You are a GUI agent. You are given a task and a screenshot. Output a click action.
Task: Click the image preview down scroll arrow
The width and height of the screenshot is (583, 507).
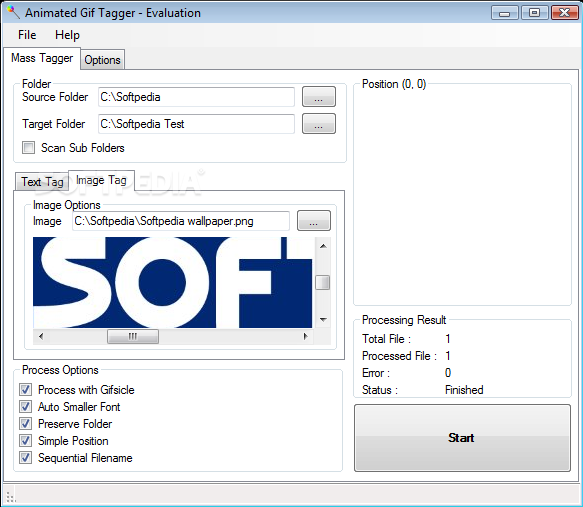[x=323, y=320]
